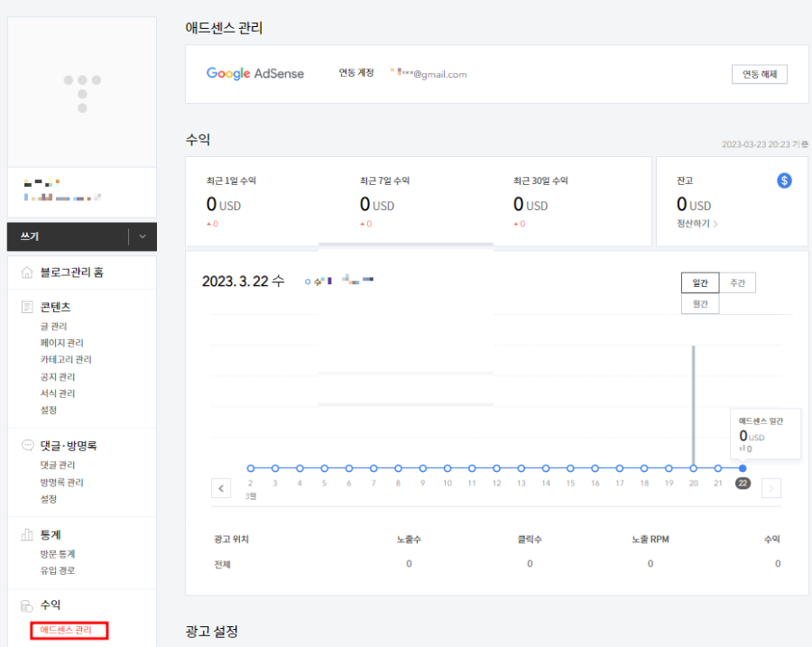The width and height of the screenshot is (812, 647).
Task: Switch the chart to 주간 weekly view
Action: tap(736, 282)
